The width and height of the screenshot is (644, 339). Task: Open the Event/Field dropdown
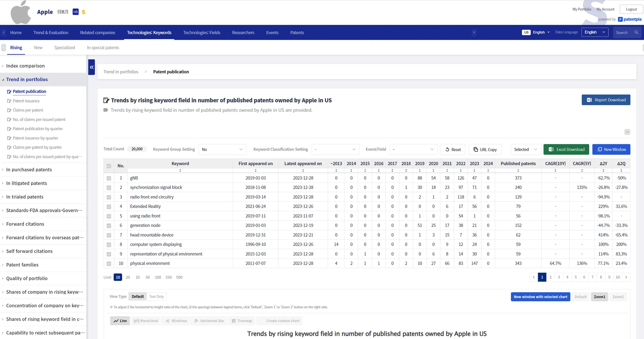tap(413, 150)
